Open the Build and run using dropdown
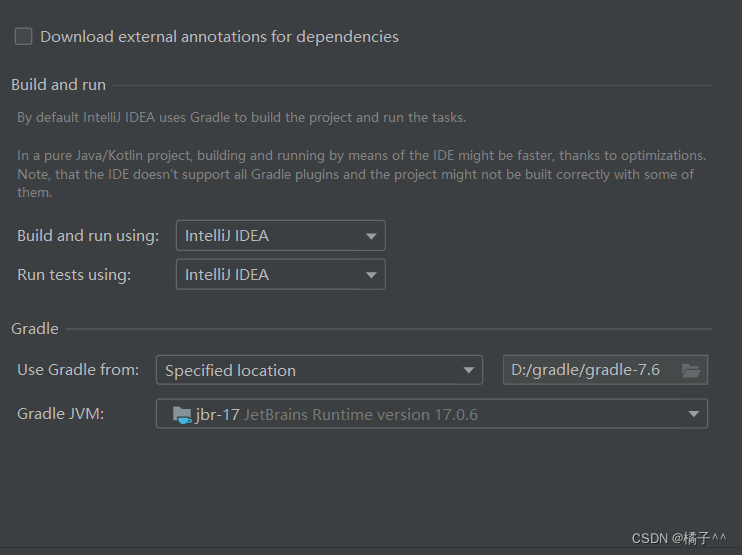 [281, 236]
